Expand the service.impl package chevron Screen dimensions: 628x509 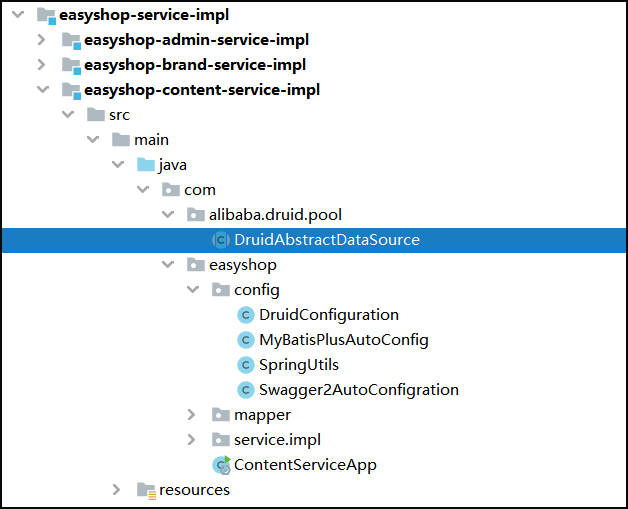[x=191, y=440]
